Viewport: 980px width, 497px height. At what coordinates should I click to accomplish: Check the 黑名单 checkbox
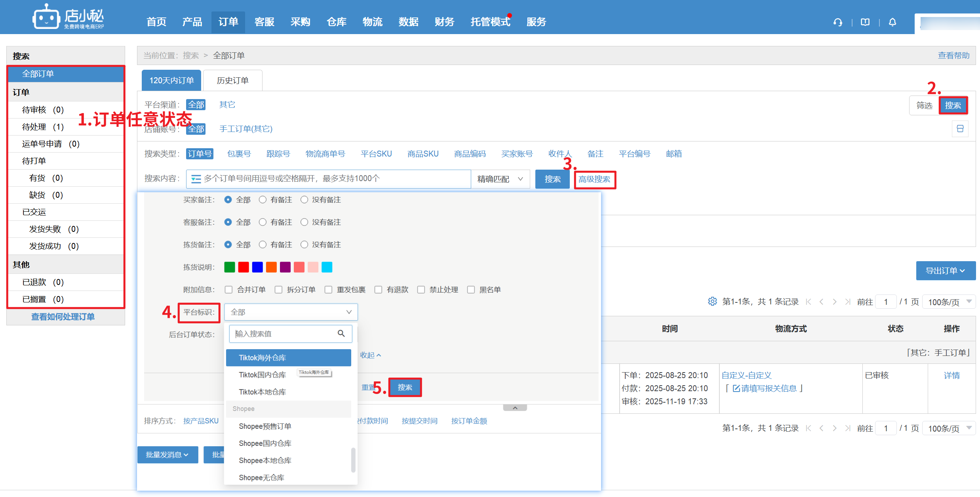pos(471,290)
